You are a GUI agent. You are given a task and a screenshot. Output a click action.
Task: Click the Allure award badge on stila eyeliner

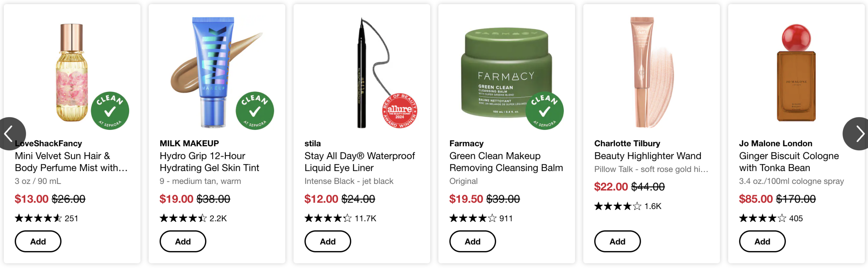400,111
